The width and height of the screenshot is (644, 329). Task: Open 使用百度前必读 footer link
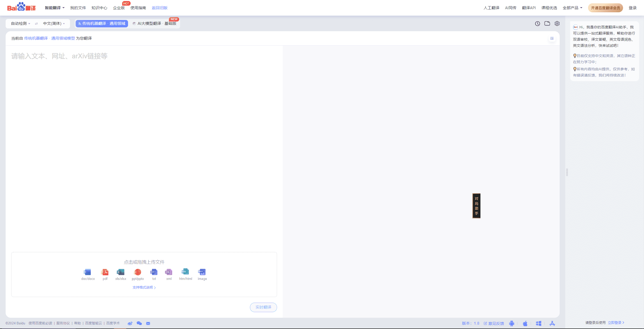tap(40, 323)
